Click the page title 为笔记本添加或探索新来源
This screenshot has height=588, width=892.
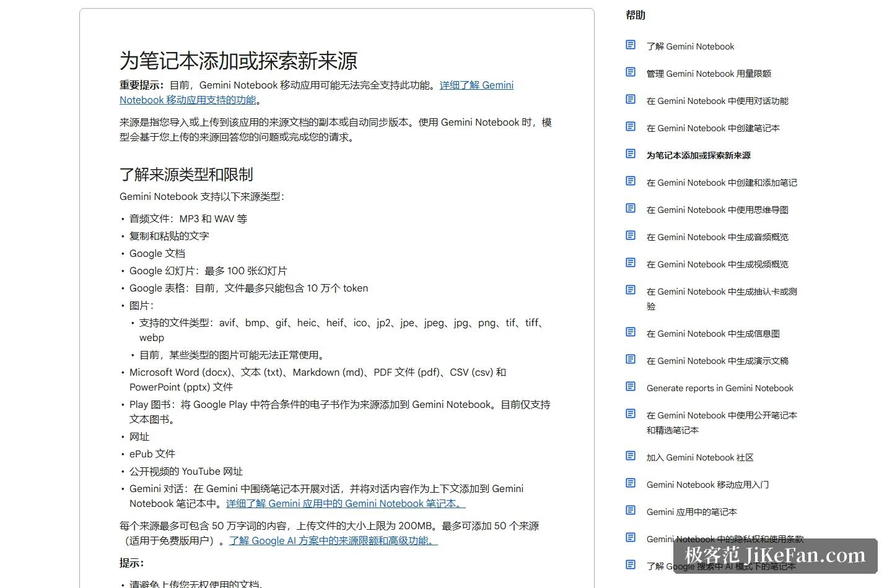[x=238, y=61]
